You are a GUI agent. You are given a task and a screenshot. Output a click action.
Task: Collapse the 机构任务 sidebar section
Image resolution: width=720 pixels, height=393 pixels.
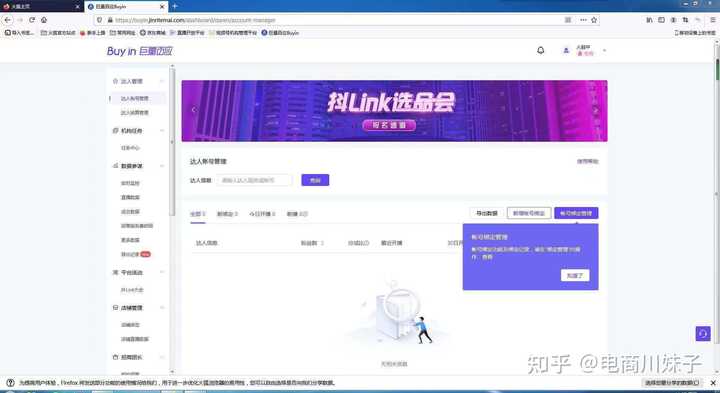[x=162, y=131]
